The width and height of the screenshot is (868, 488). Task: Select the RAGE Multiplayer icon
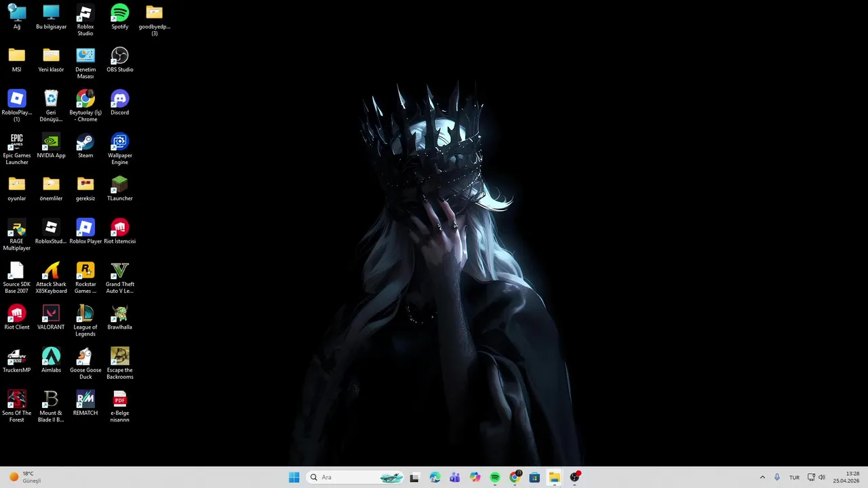[x=17, y=235]
